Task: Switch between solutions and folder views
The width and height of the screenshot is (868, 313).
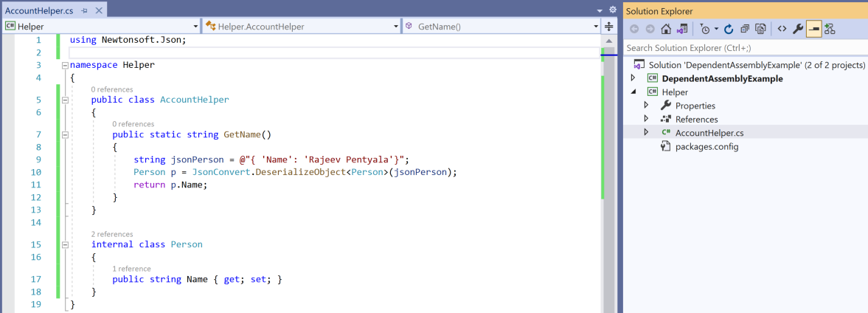Action: tap(682, 29)
